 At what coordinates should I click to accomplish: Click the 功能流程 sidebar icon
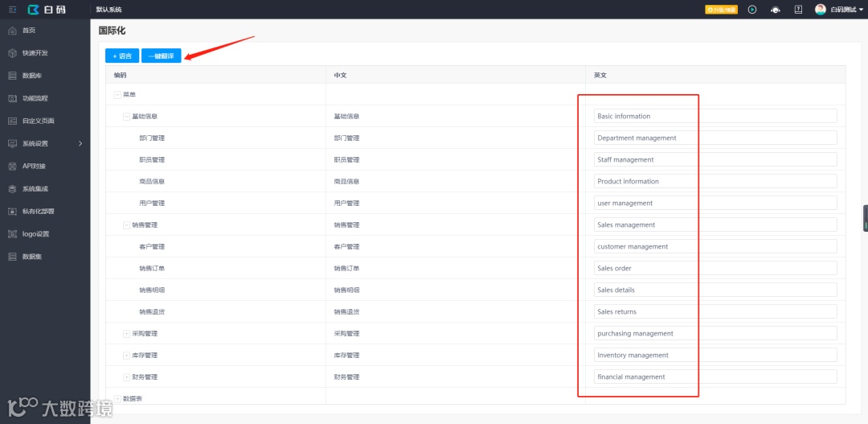pyautogui.click(x=13, y=98)
